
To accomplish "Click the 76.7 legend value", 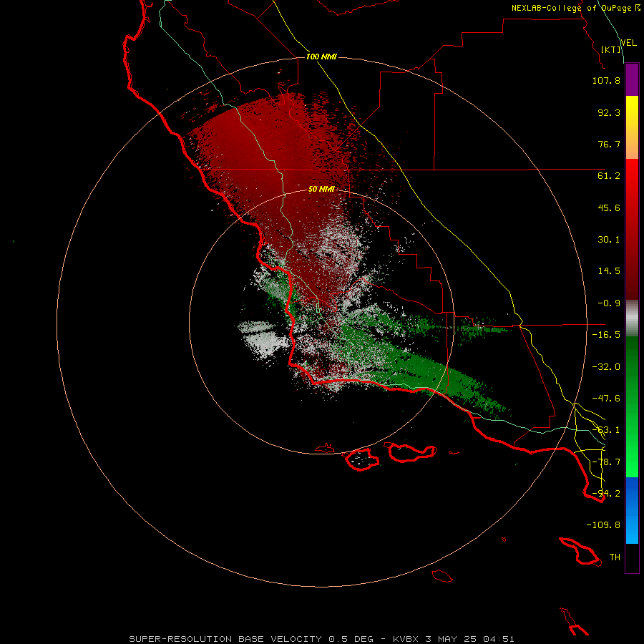I will pyautogui.click(x=609, y=144).
